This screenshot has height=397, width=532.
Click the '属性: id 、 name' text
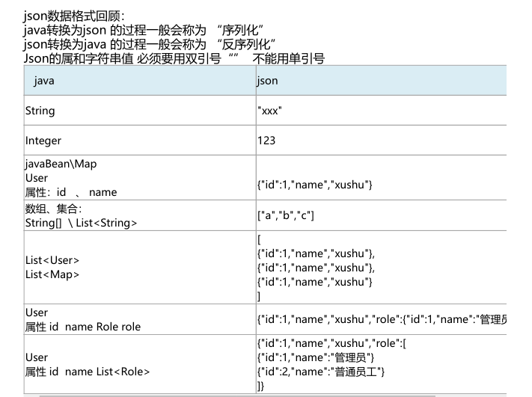pos(71,192)
